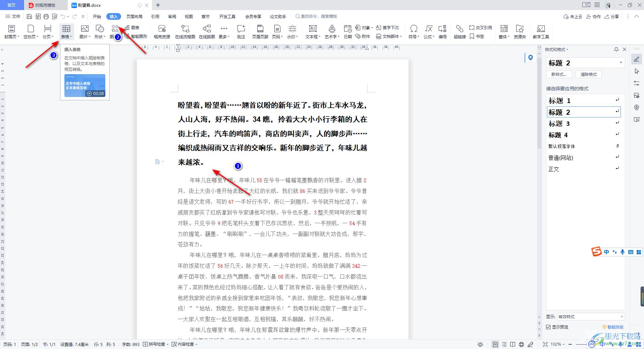This screenshot has width=644, height=349.
Task: Click the zoom out minus button
Action: [571, 344]
